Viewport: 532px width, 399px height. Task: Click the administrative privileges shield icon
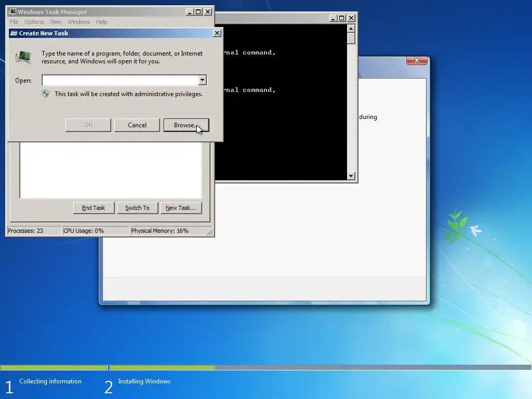pos(46,94)
